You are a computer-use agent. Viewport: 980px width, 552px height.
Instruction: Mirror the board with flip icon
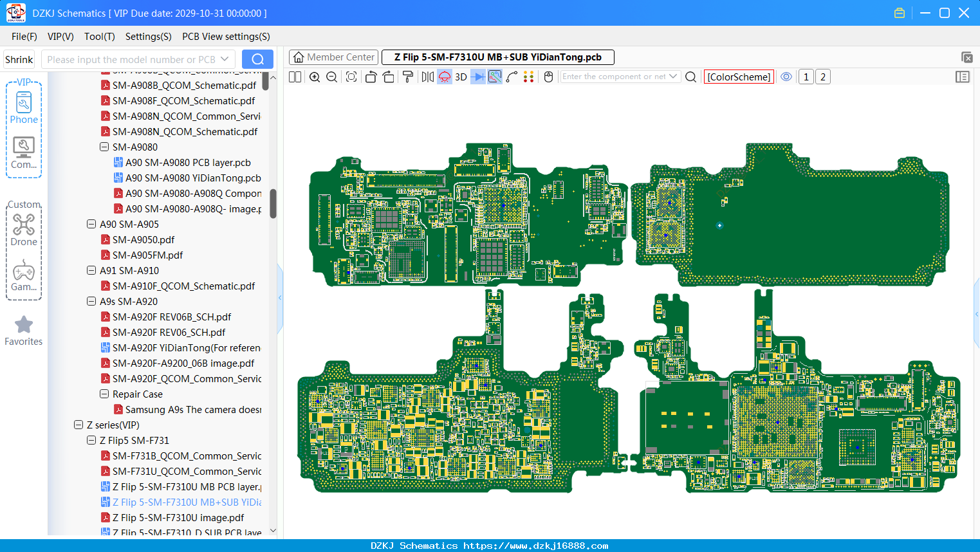pyautogui.click(x=428, y=77)
